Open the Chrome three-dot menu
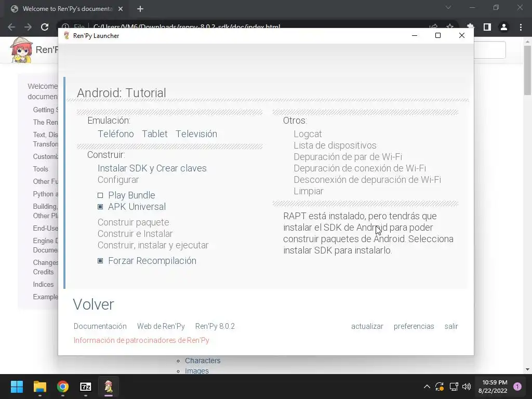The width and height of the screenshot is (532, 399). point(521,27)
